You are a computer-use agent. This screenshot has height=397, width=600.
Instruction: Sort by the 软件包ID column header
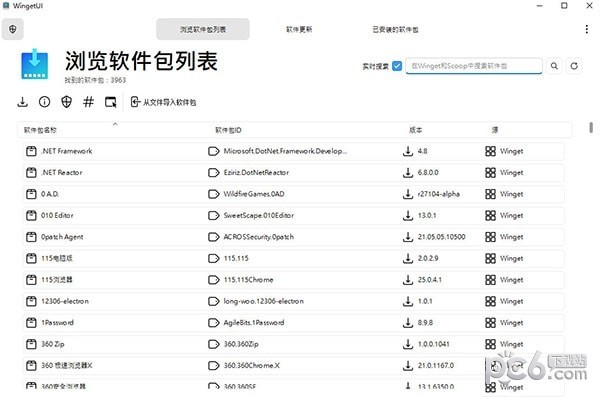(x=228, y=130)
